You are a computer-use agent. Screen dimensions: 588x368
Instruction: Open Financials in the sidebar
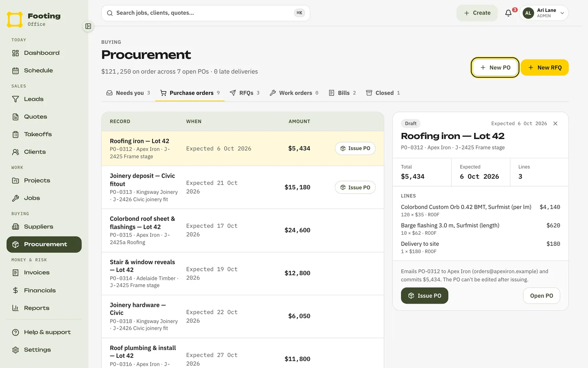[44, 290]
